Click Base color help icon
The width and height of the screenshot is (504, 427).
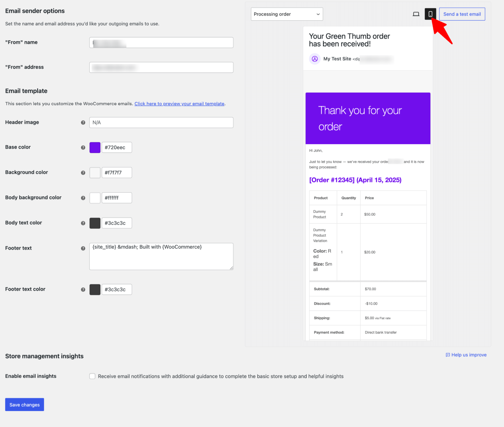83,148
